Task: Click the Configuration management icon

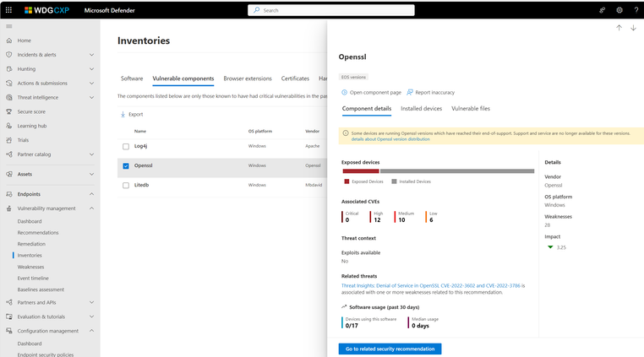Action: [9, 331]
